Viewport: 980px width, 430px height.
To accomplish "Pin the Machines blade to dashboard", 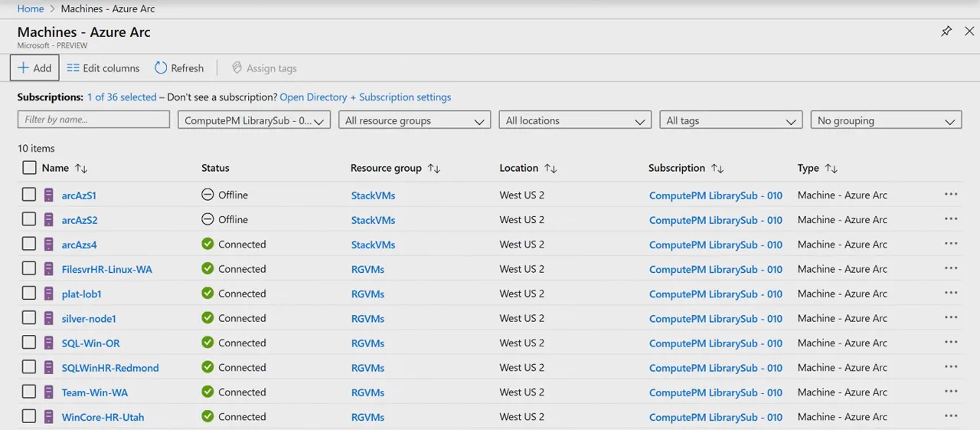I will (946, 31).
